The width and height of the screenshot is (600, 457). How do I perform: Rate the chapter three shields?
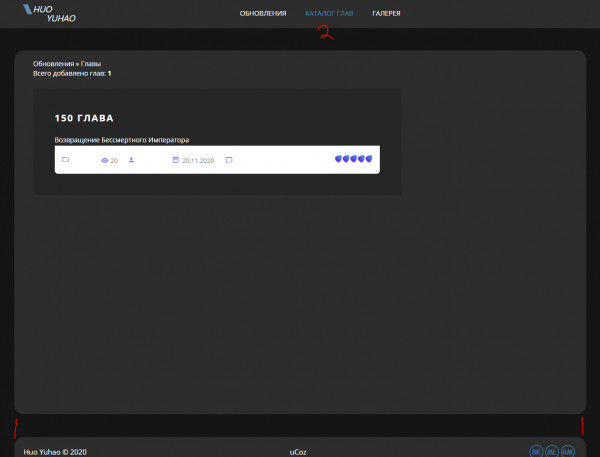coord(354,159)
